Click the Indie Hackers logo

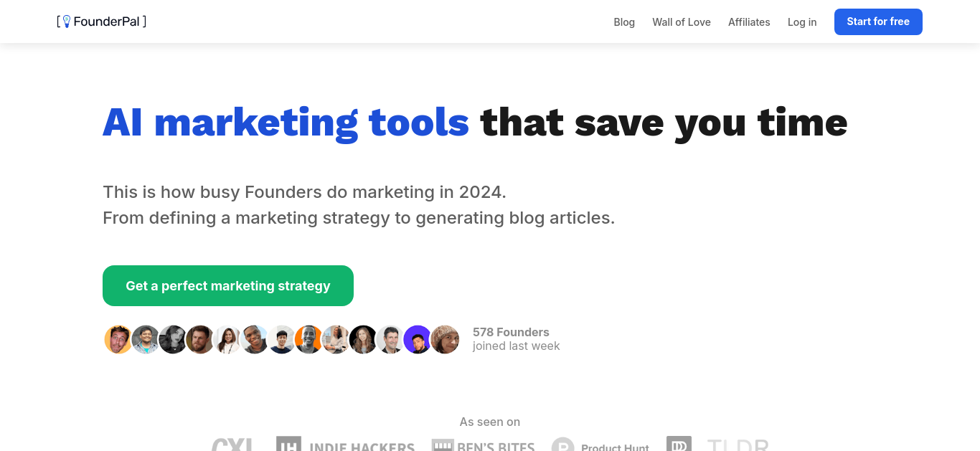[x=345, y=444]
